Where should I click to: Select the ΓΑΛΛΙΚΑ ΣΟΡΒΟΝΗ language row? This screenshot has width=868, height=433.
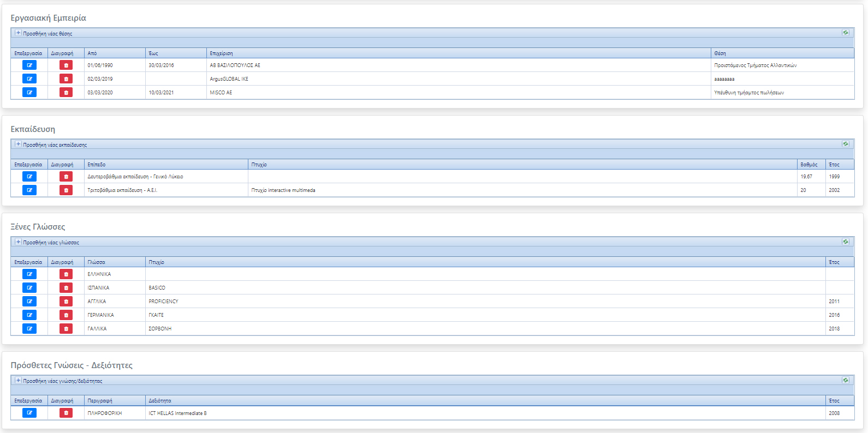tap(437, 329)
